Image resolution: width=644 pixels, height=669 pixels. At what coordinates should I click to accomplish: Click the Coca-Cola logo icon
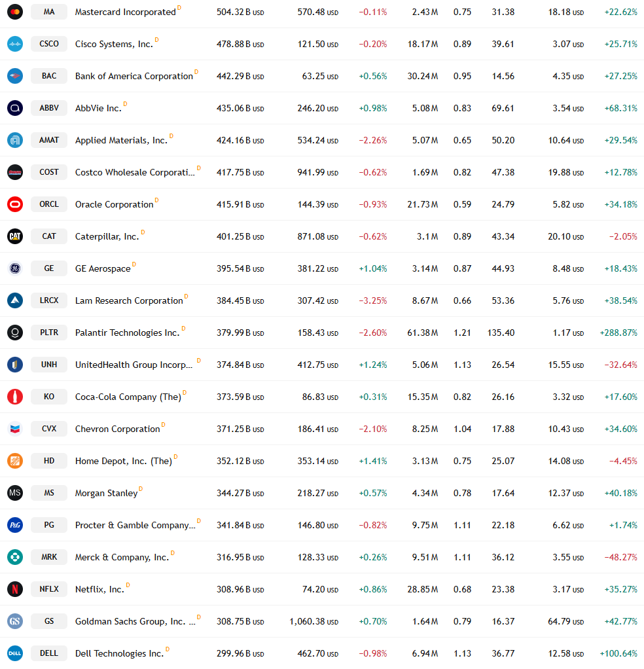point(15,397)
